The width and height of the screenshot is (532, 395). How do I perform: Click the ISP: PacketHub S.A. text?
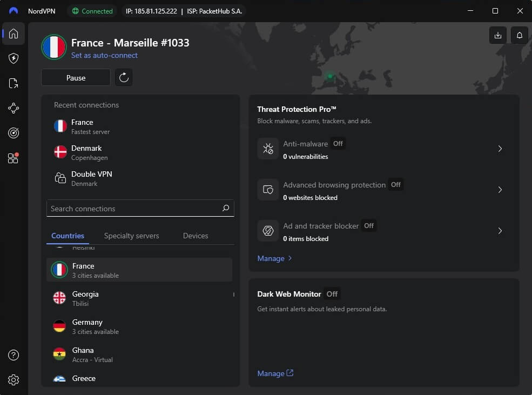point(214,11)
